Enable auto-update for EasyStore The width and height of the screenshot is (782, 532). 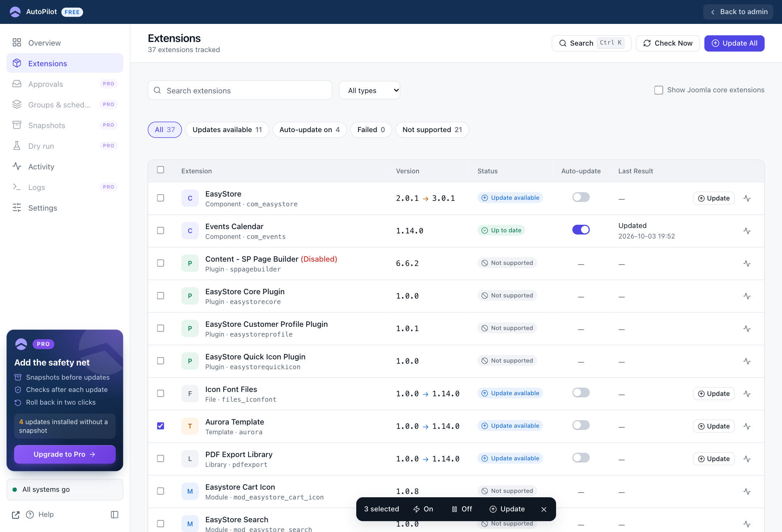(581, 197)
